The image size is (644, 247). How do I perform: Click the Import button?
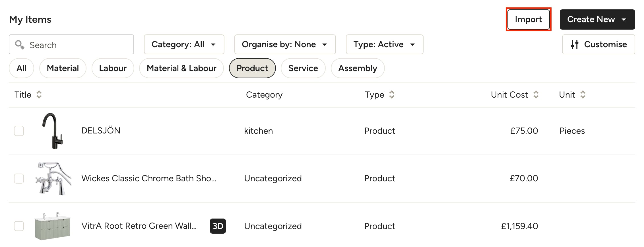[529, 19]
